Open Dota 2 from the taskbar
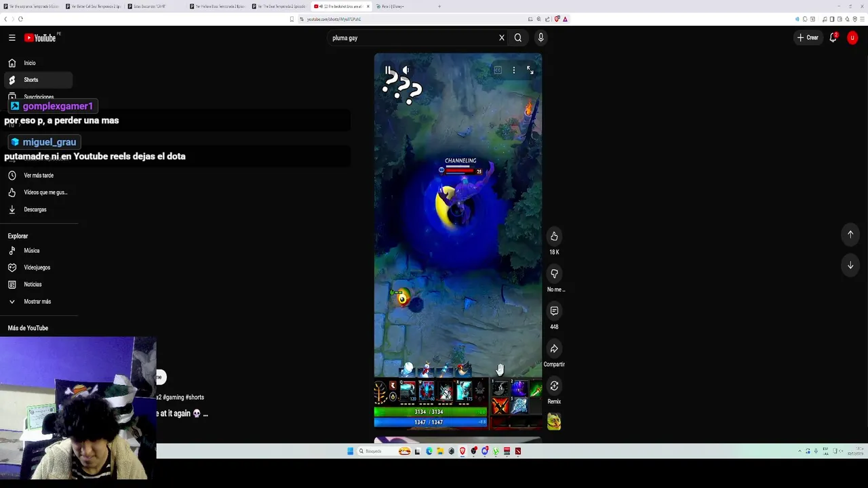Viewport: 868px width, 488px height. (518, 451)
